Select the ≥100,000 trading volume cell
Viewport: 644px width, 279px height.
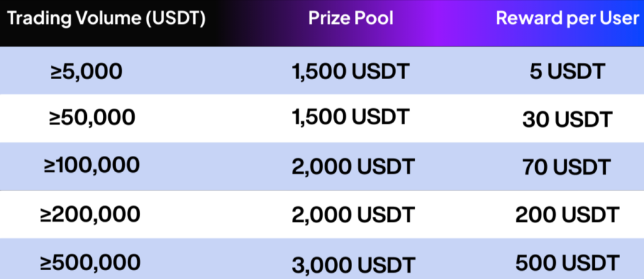[x=92, y=165]
